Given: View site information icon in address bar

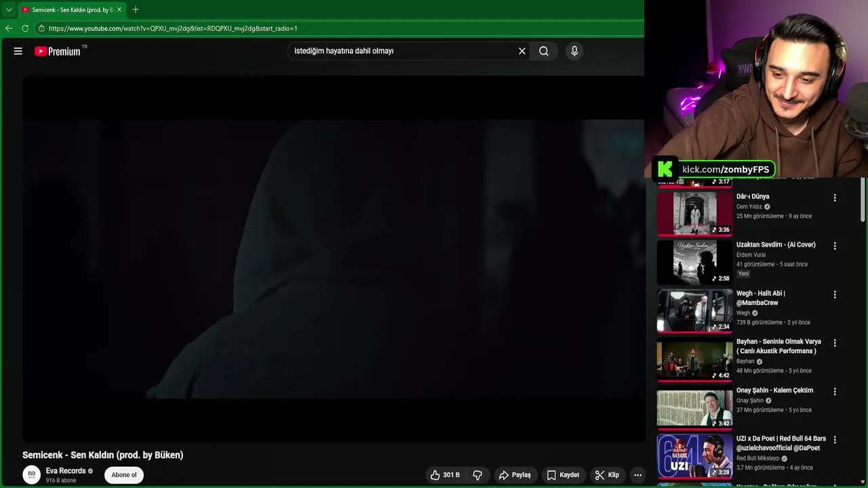Looking at the screenshot, I should click(41, 28).
